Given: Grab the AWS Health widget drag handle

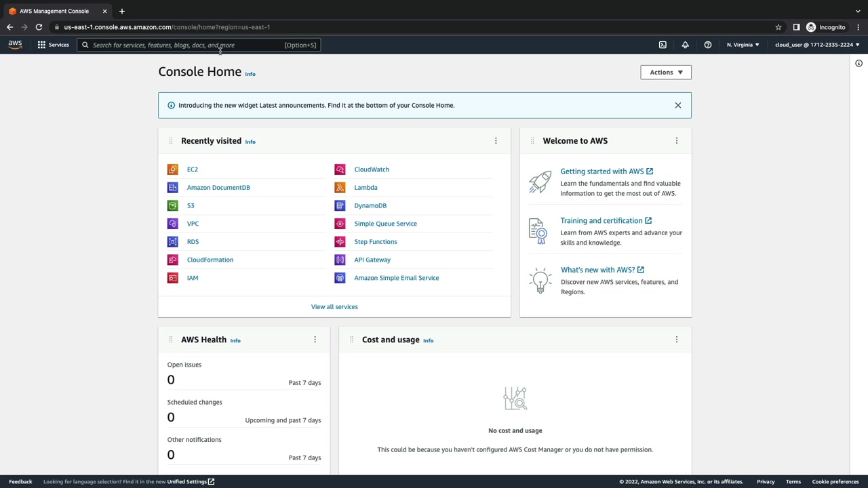Looking at the screenshot, I should tap(170, 340).
